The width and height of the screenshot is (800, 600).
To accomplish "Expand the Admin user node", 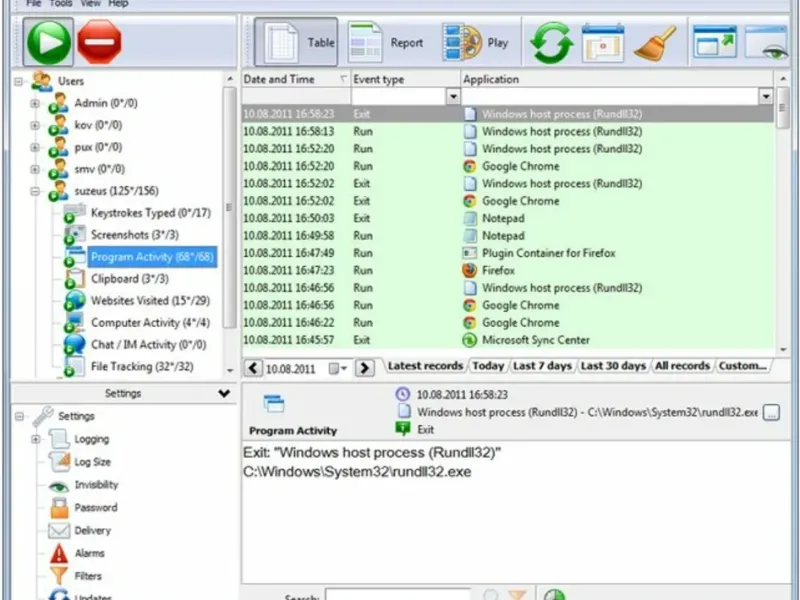I will (35, 104).
